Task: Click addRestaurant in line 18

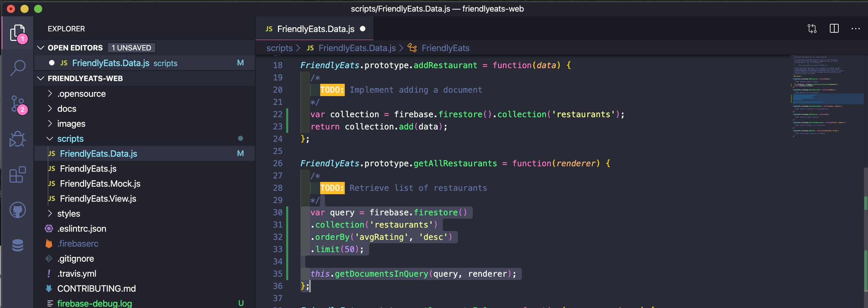Action: (445, 65)
